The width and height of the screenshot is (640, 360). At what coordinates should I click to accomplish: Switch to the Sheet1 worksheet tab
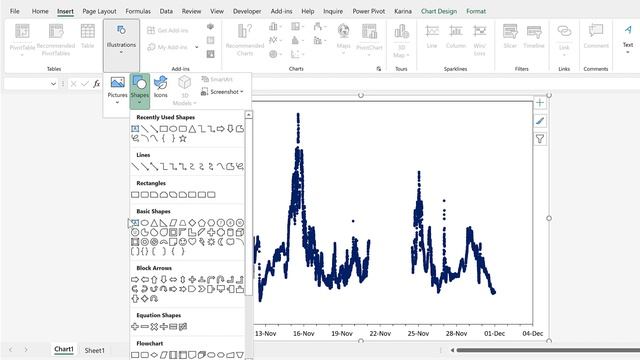tap(95, 350)
